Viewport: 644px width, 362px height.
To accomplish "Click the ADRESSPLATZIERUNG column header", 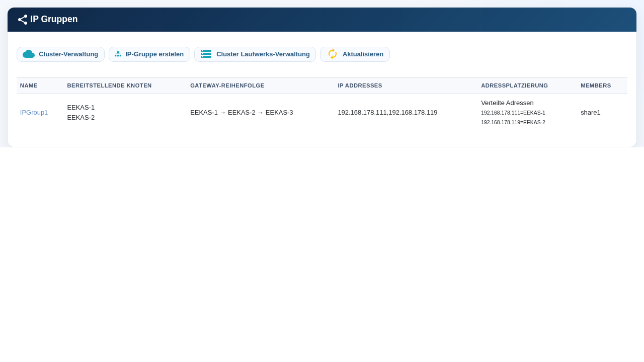I will click(x=514, y=85).
